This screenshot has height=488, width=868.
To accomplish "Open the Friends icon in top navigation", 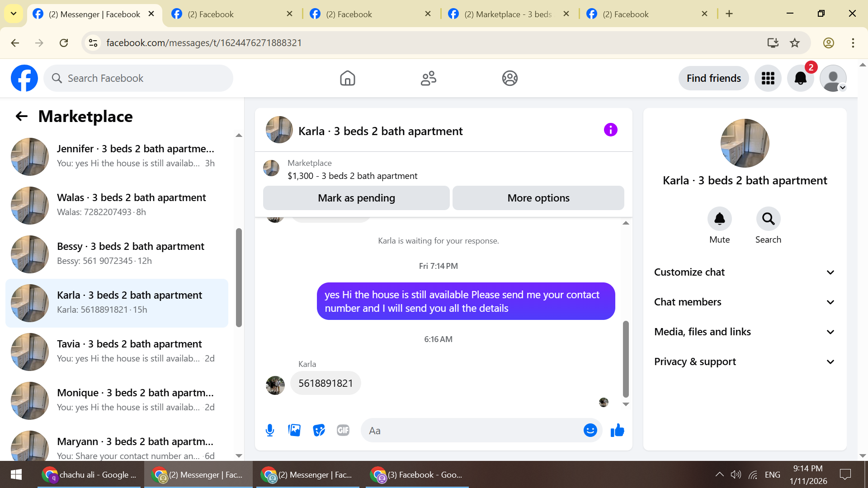I will 428,78.
